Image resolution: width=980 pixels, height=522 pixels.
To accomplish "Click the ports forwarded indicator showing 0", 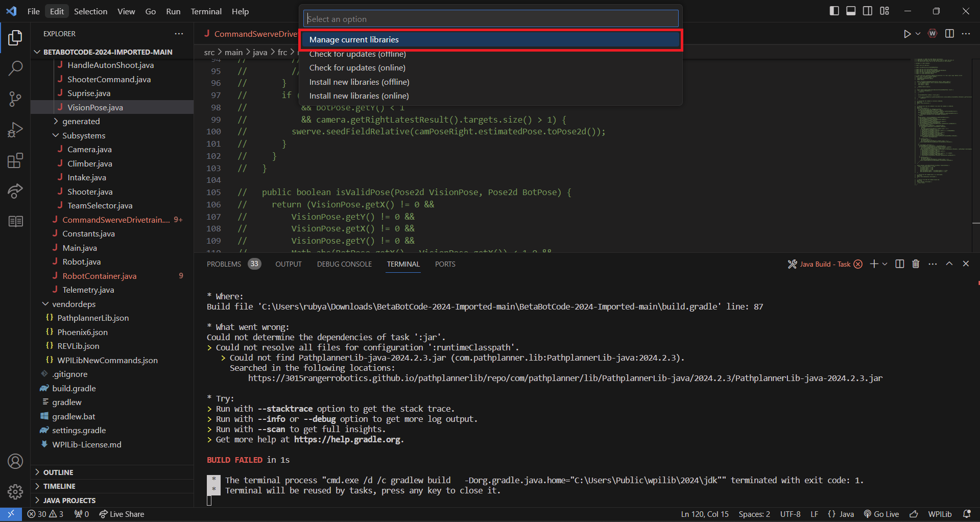I will pos(82,514).
